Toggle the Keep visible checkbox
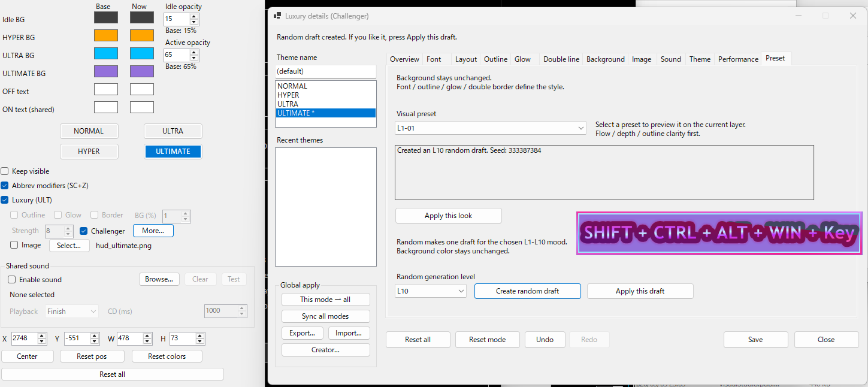 tap(5, 171)
